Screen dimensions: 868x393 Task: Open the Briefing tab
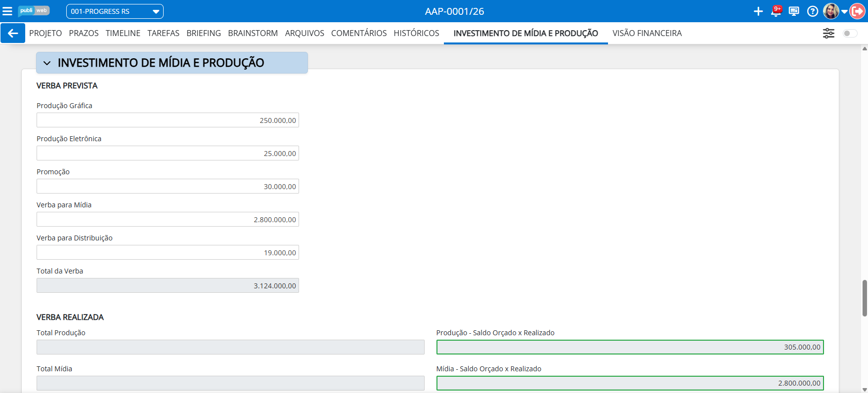tap(204, 33)
